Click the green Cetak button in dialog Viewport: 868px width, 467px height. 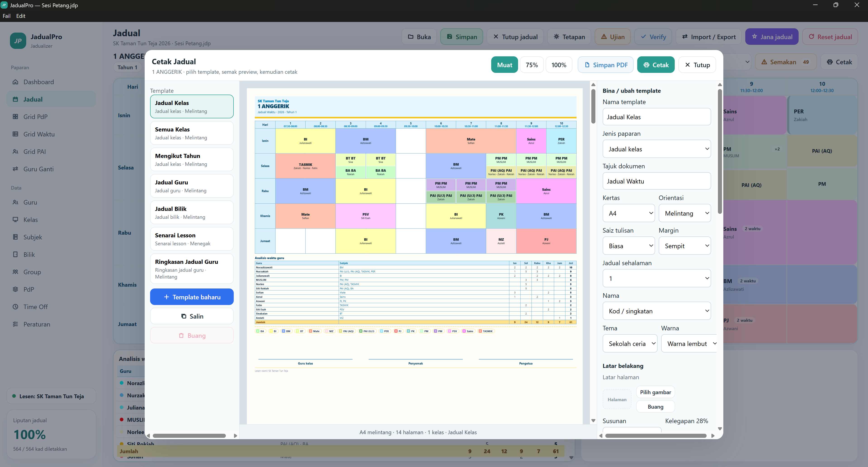coord(656,65)
